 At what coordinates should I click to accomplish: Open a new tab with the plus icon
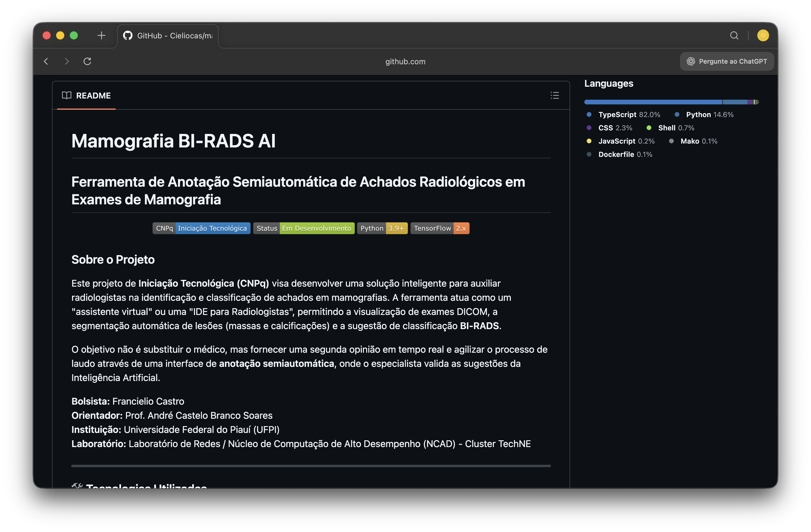pyautogui.click(x=101, y=35)
